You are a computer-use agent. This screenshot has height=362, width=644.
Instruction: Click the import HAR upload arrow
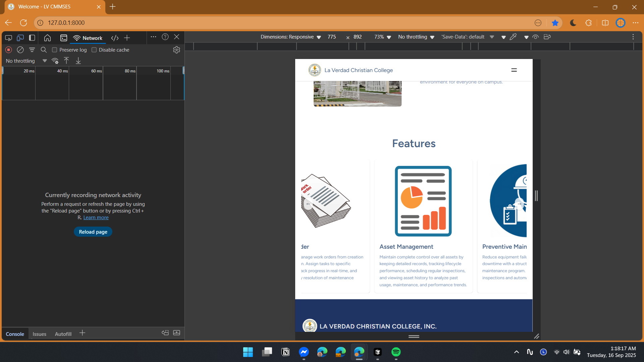66,61
